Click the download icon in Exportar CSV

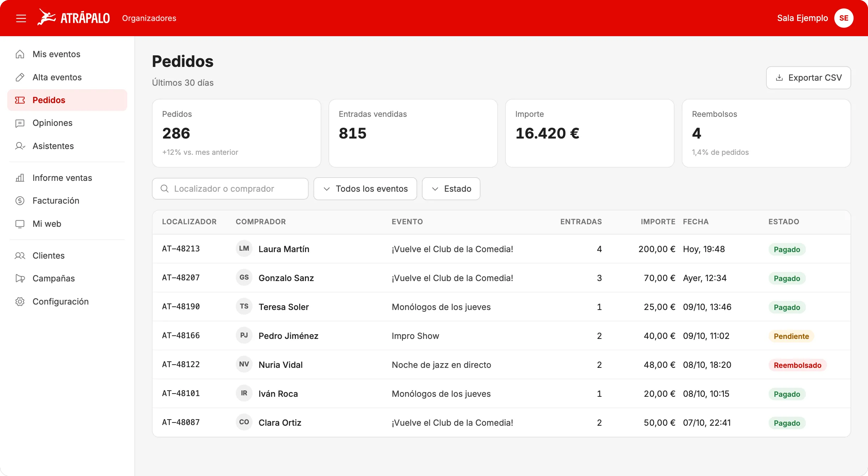click(779, 78)
